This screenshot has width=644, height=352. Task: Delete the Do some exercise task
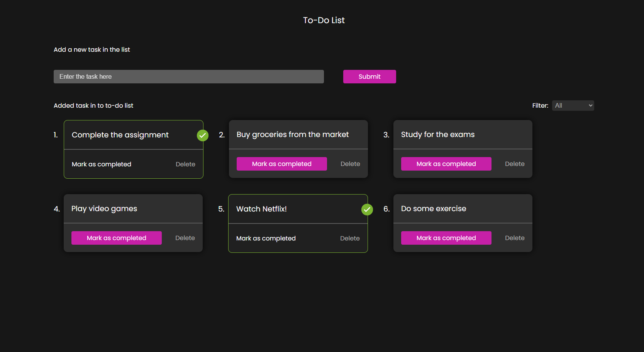[515, 238]
